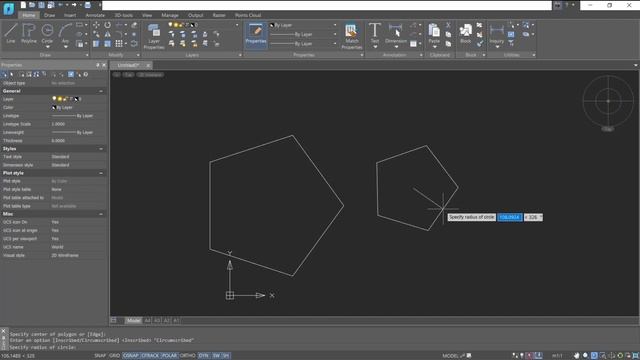640x360 pixels.
Task: Open the Points Cloud ribbon tab
Action: (x=248, y=15)
